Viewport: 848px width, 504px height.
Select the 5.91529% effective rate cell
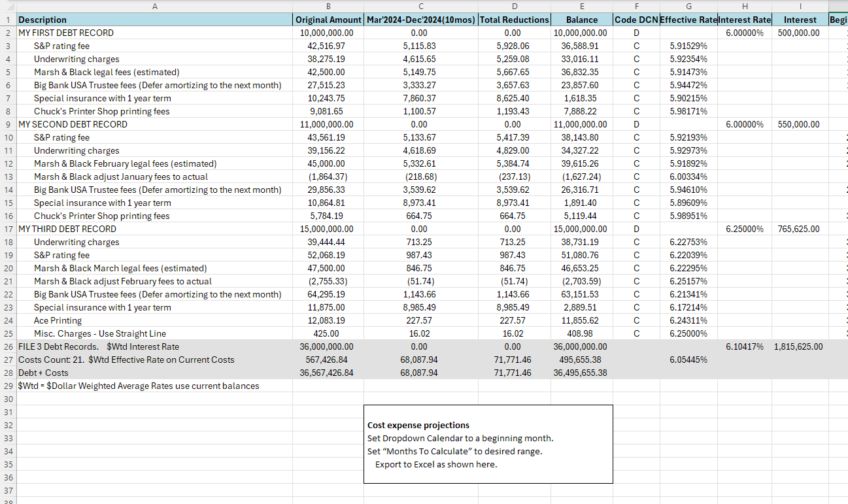coord(688,46)
